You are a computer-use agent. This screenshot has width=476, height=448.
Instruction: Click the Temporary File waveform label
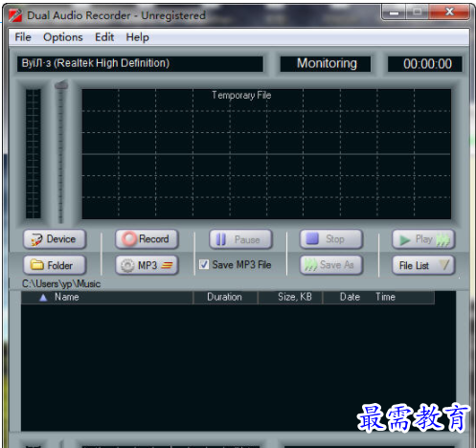(241, 95)
